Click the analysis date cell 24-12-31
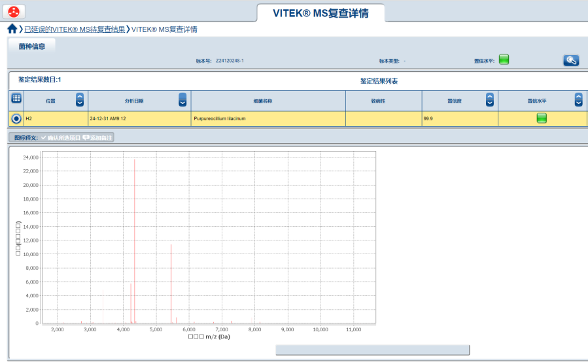Screen dimensions: 588x362 (140, 119)
